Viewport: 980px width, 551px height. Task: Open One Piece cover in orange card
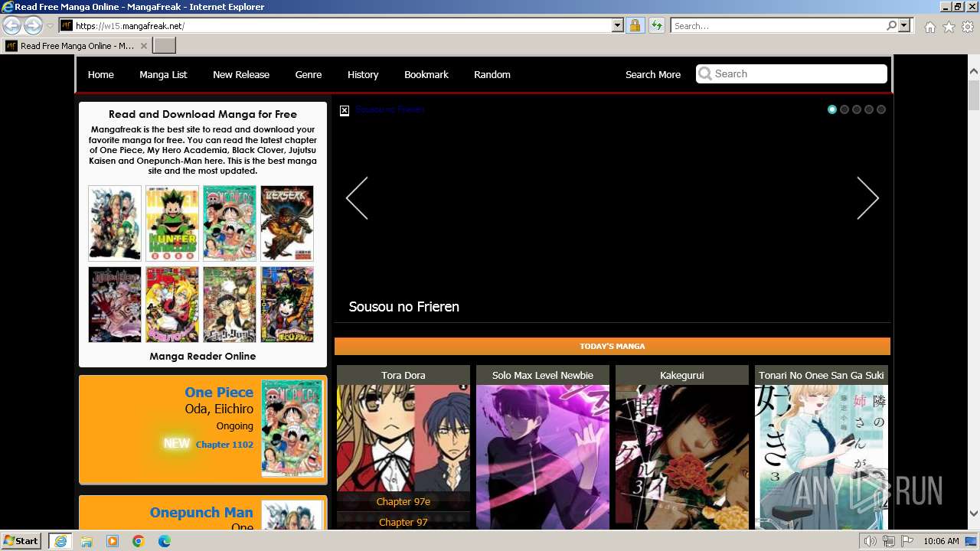[x=292, y=429]
